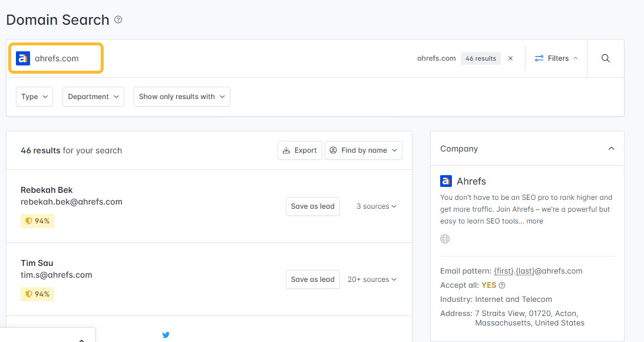Image resolution: width=644 pixels, height=342 pixels.
Task: Remove the ahrefs.com filter chip
Action: click(x=510, y=58)
